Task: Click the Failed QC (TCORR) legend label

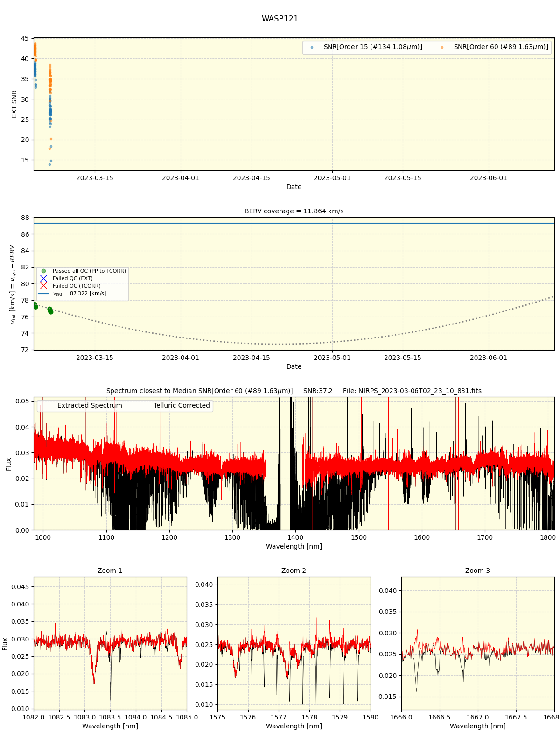Action: (77, 286)
